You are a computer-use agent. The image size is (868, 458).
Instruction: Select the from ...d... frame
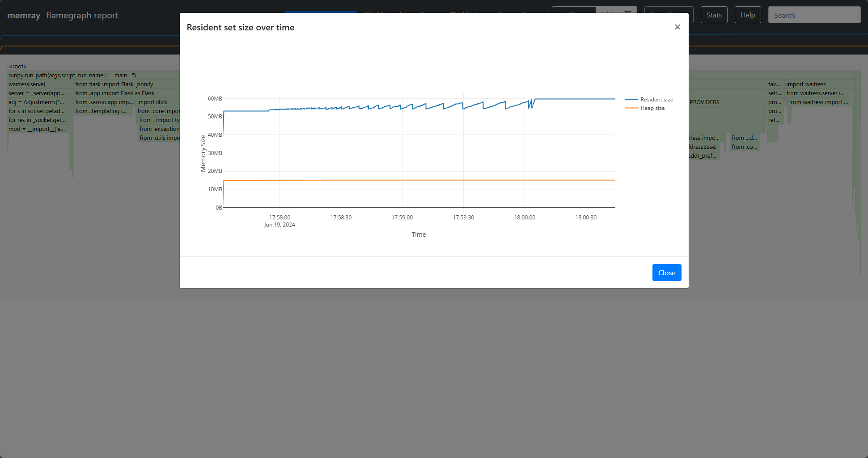pyautogui.click(x=745, y=138)
